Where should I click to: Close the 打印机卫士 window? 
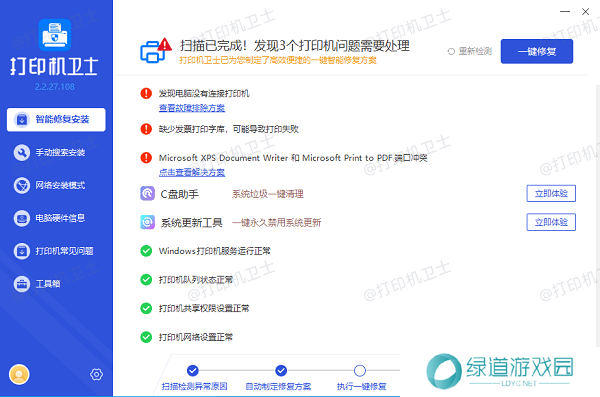[x=585, y=12]
